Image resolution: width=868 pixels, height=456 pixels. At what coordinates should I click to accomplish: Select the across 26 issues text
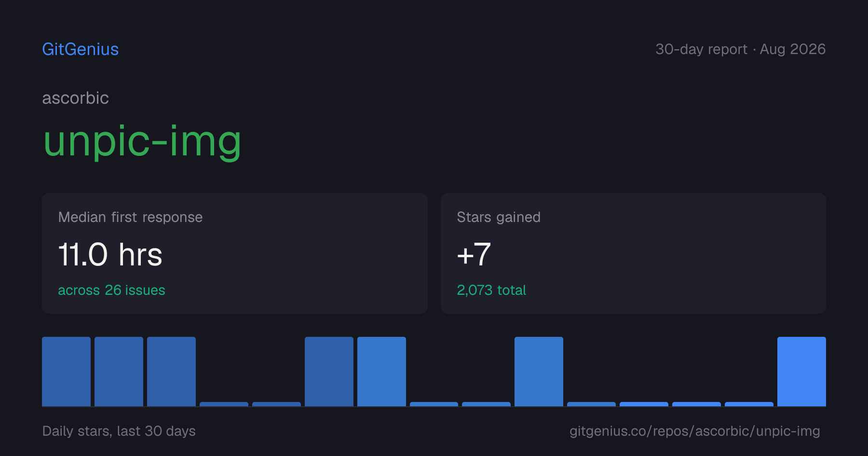point(111,290)
